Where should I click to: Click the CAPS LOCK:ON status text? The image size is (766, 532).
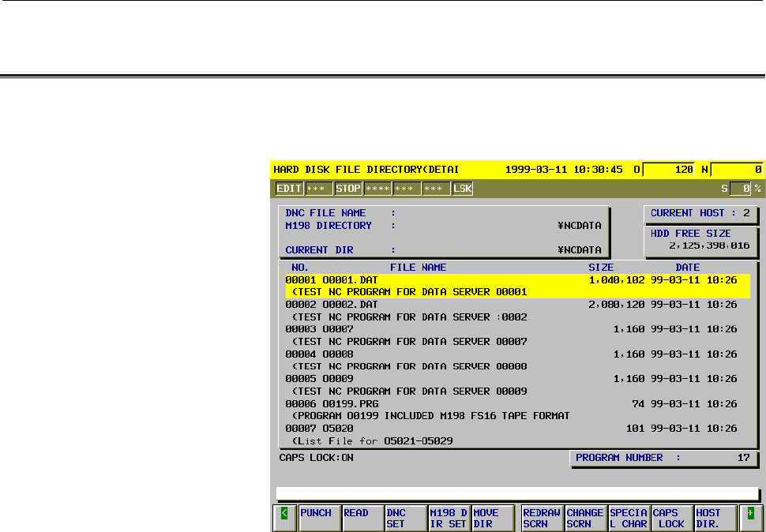pyautogui.click(x=316, y=458)
